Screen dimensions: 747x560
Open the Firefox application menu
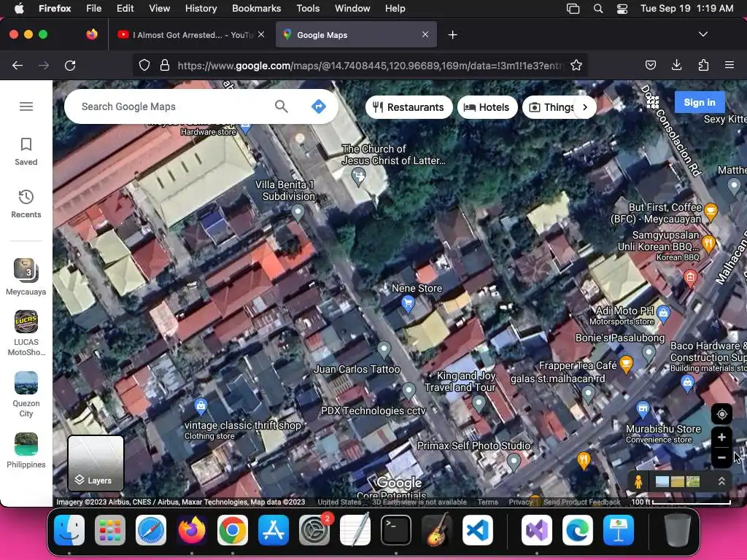(729, 65)
